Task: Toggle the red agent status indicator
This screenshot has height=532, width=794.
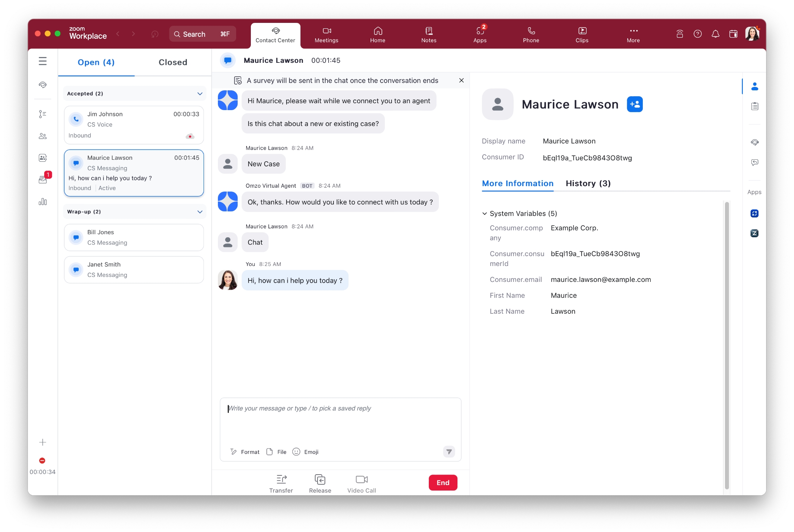Action: click(42, 461)
